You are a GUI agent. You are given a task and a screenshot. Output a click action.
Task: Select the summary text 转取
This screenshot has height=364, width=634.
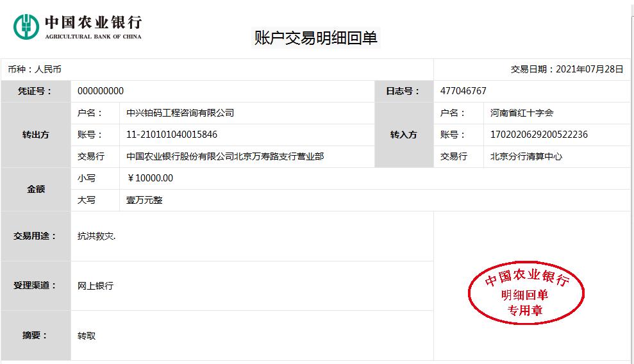87,336
